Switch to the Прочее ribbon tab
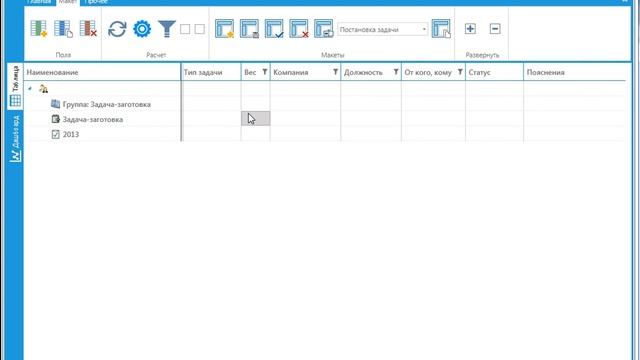 96,2
